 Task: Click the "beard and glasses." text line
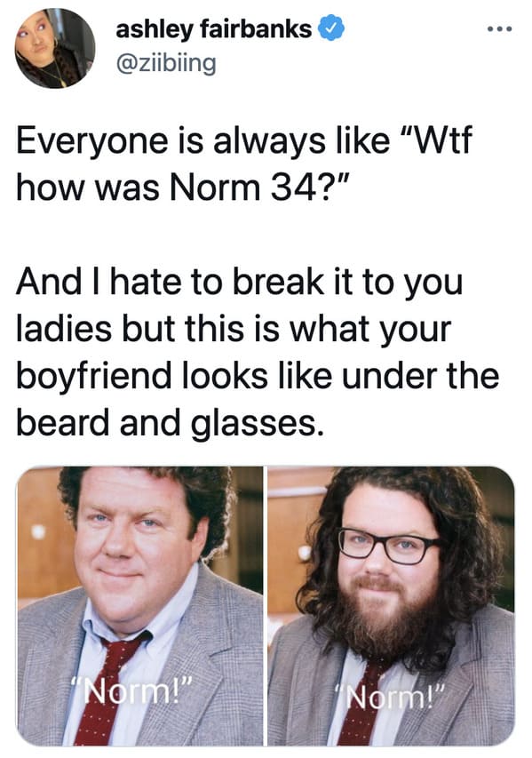point(170,422)
